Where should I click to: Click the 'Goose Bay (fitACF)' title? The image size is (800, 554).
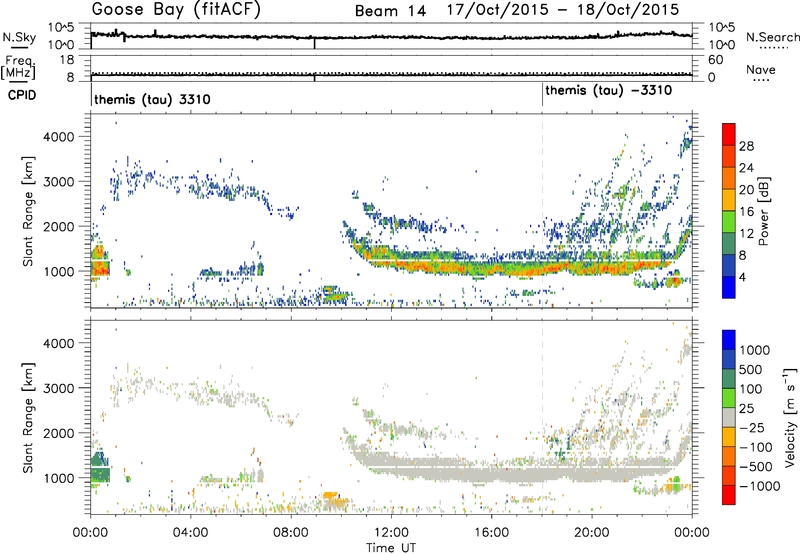coord(176,10)
